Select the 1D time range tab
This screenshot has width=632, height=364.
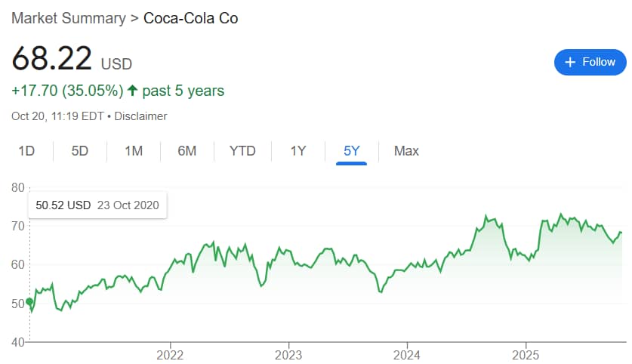pyautogui.click(x=26, y=151)
